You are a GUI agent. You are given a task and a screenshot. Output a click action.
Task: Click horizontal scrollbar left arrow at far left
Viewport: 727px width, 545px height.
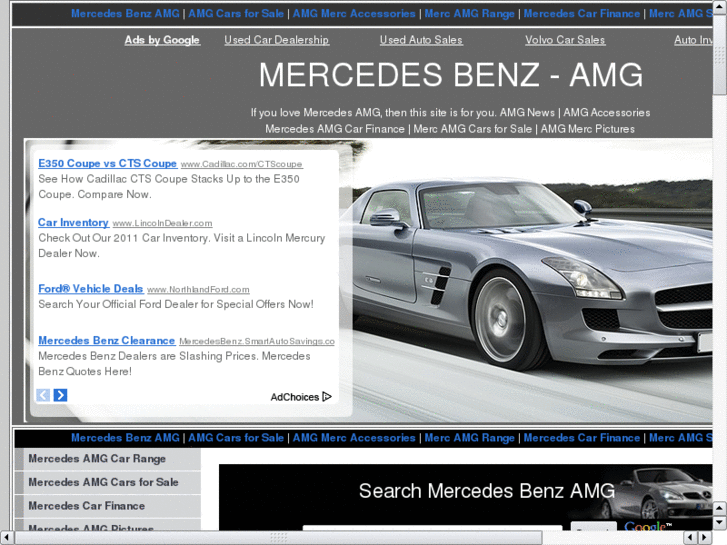6,537
